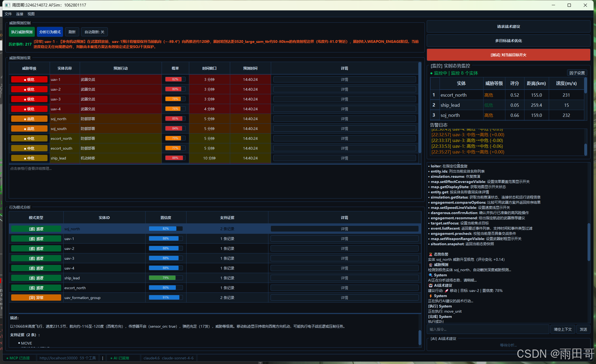The width and height of the screenshot is (596, 364).
Task: Open the 文件 menu
Action: click(8, 14)
